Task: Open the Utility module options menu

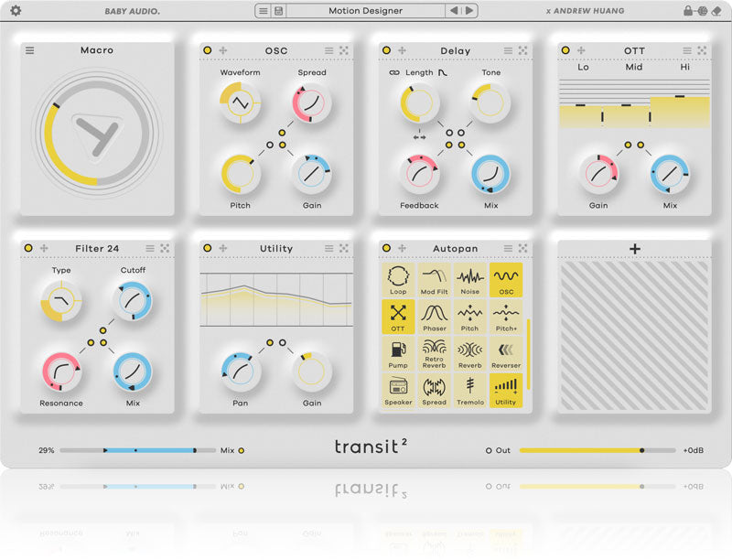Action: [x=329, y=248]
